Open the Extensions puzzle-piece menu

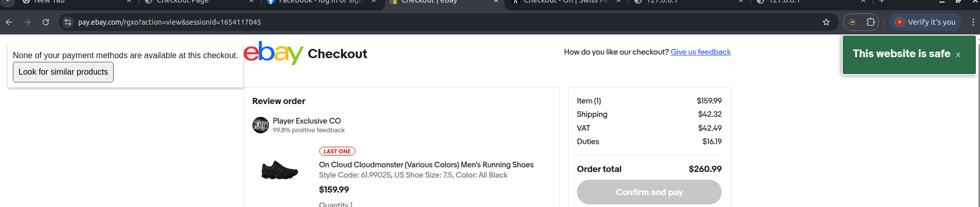click(870, 22)
